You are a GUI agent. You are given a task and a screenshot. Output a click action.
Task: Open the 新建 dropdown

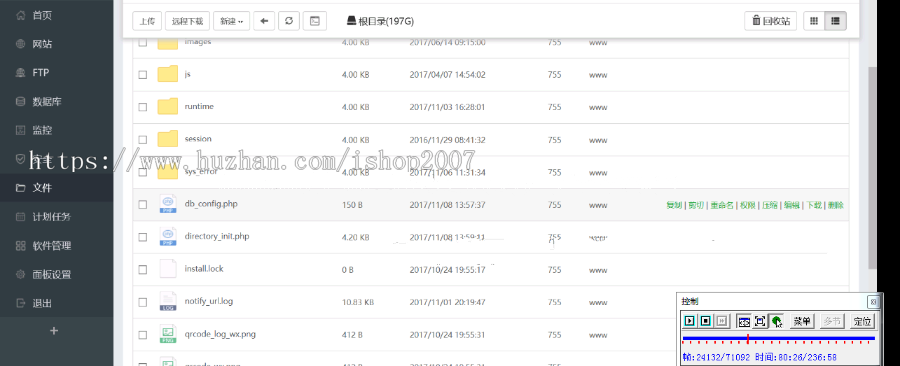[231, 21]
